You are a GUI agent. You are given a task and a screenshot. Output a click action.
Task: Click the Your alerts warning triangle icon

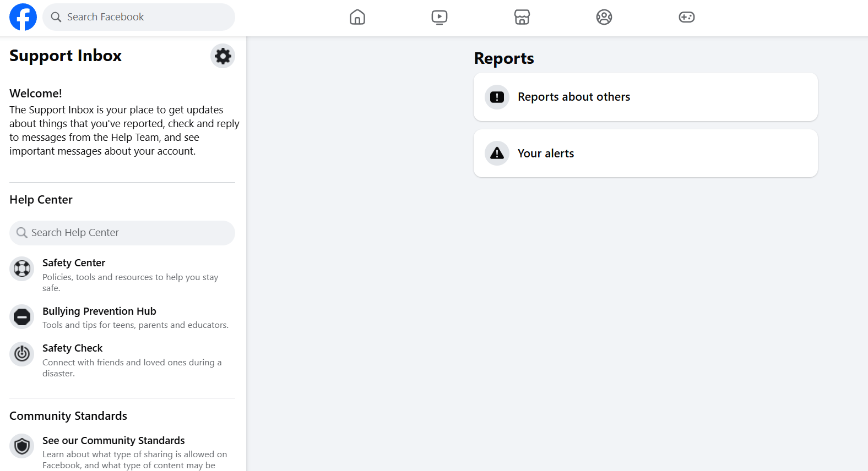pyautogui.click(x=497, y=154)
